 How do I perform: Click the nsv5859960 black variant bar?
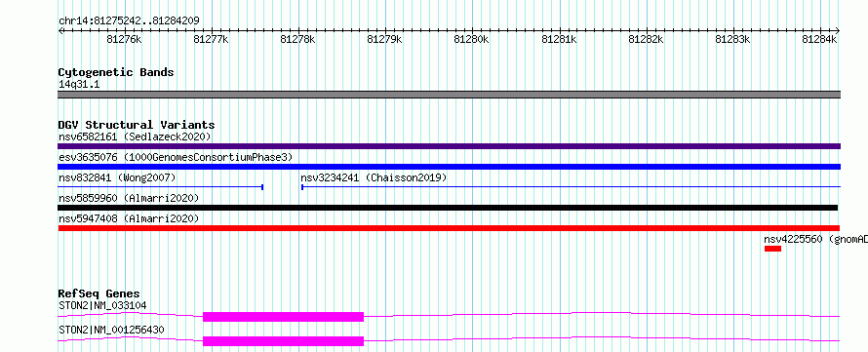coord(448,208)
